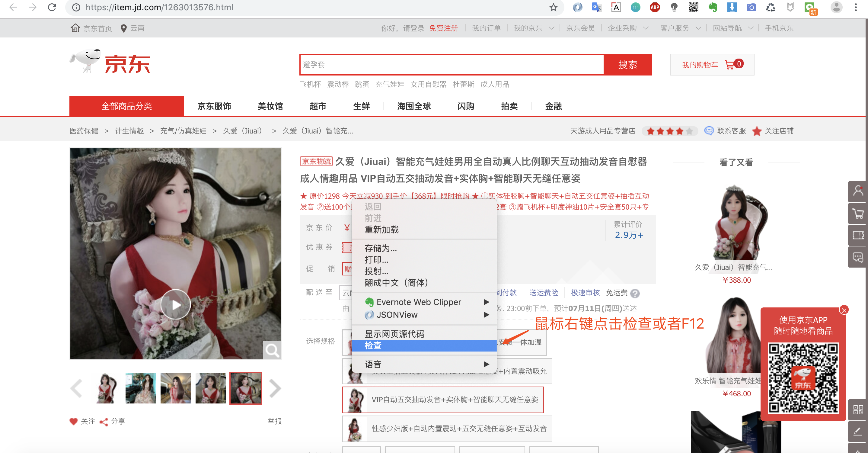Open the screenshot camera extension
Image resolution: width=868 pixels, height=453 pixels.
pyautogui.click(x=751, y=8)
